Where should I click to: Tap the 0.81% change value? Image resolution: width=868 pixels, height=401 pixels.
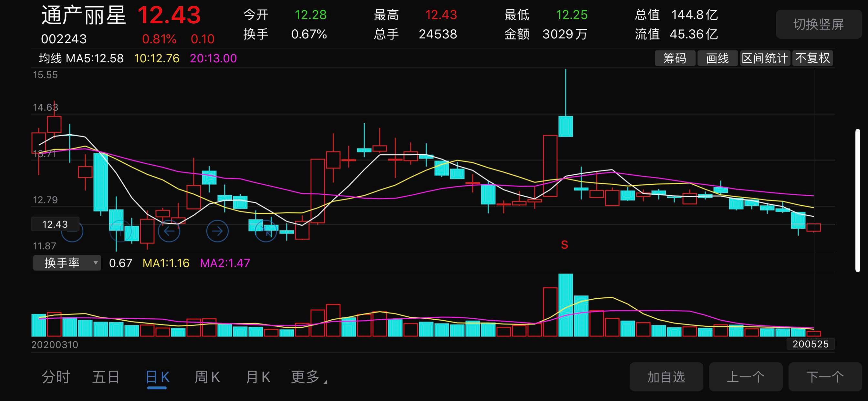159,39
